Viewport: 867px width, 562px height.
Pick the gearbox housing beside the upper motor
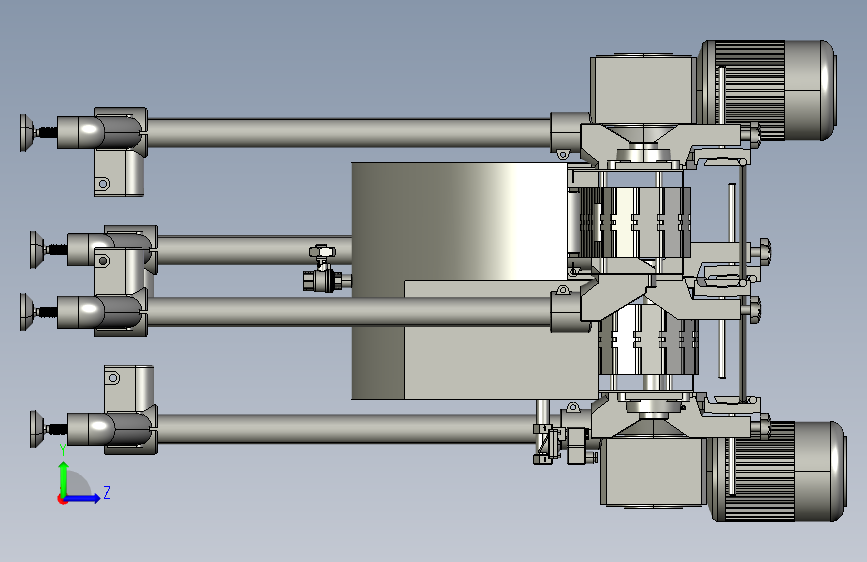point(643,90)
